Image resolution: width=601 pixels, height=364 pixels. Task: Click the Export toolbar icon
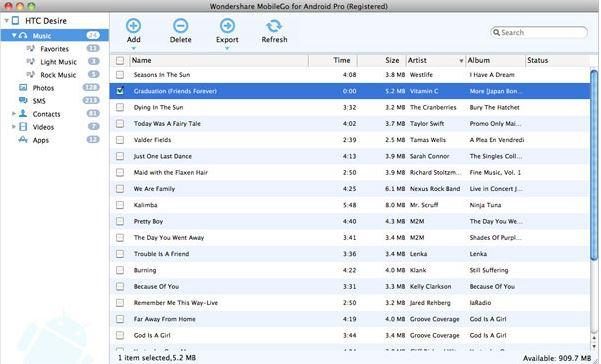[227, 26]
